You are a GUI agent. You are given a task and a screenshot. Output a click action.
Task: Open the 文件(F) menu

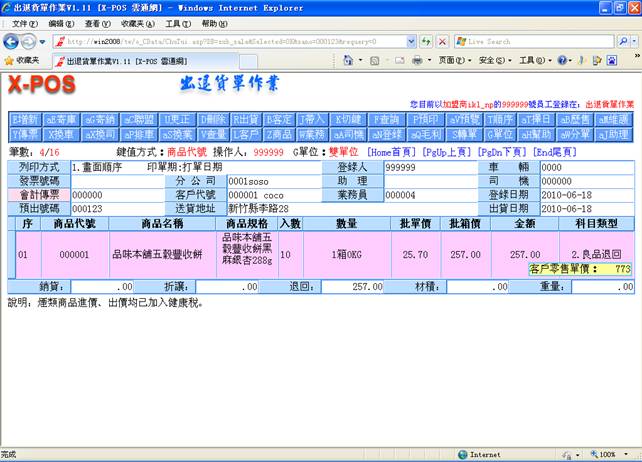coord(24,23)
